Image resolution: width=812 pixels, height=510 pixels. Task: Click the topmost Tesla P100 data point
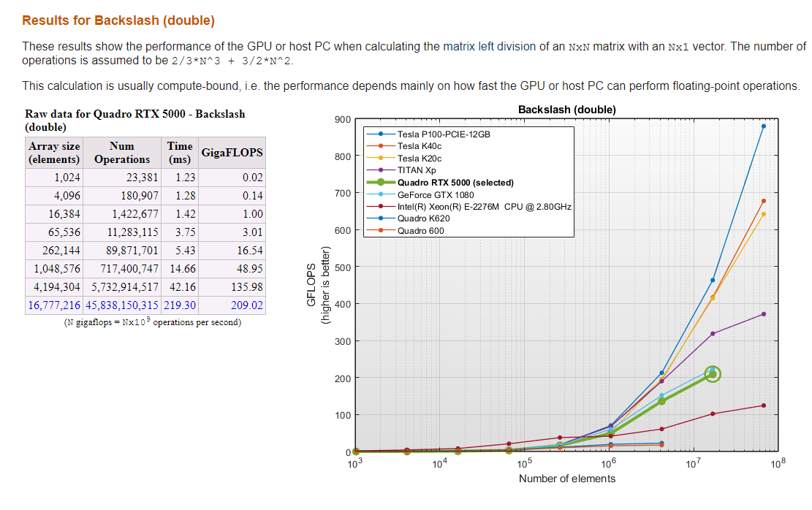pyautogui.click(x=763, y=126)
